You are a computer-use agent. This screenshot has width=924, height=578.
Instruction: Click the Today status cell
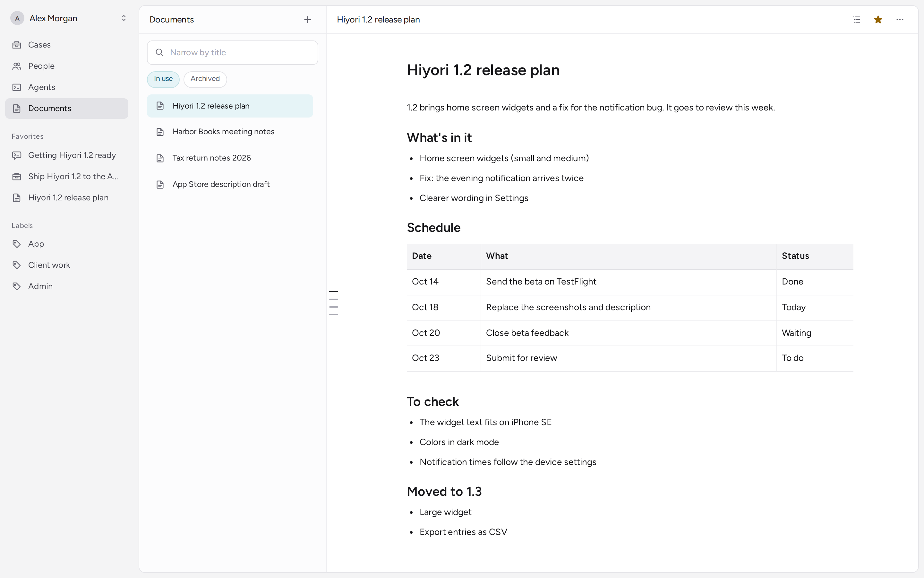pyautogui.click(x=815, y=308)
